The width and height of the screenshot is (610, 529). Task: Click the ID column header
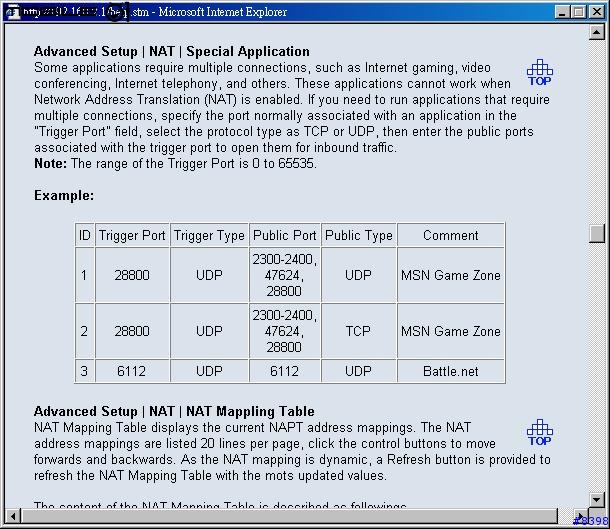(x=84, y=235)
